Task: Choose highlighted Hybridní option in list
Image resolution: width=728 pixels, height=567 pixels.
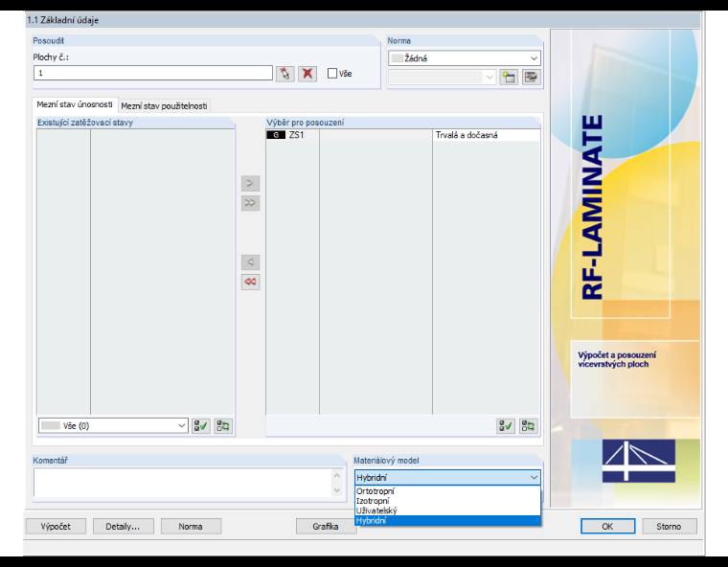Action: pos(447,521)
